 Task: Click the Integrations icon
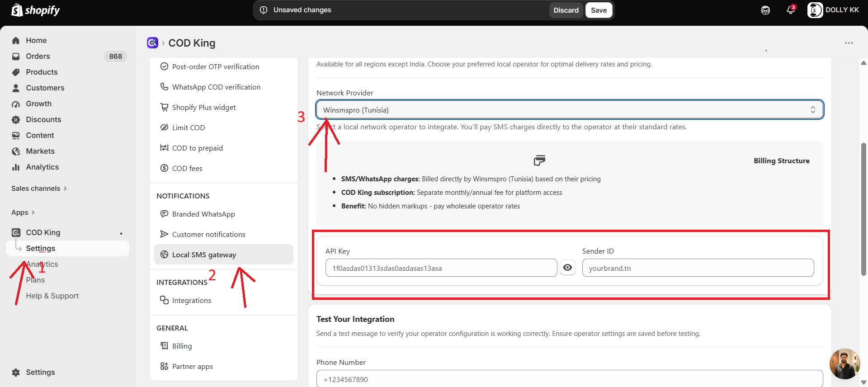[x=164, y=300]
